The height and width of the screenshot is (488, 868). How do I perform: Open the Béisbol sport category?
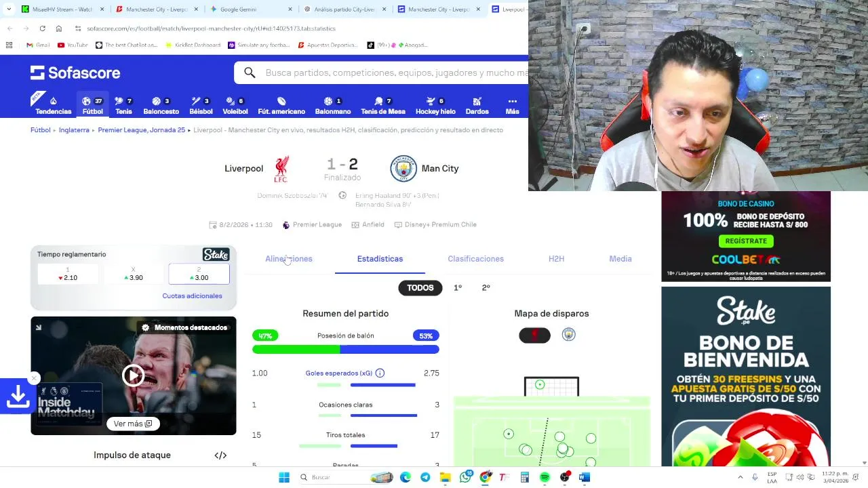201,106
